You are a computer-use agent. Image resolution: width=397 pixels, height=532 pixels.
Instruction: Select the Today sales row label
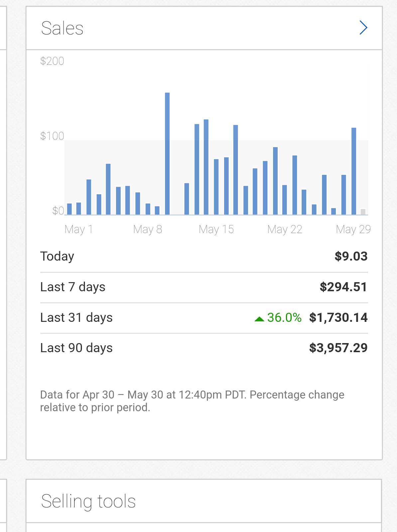[x=57, y=256]
